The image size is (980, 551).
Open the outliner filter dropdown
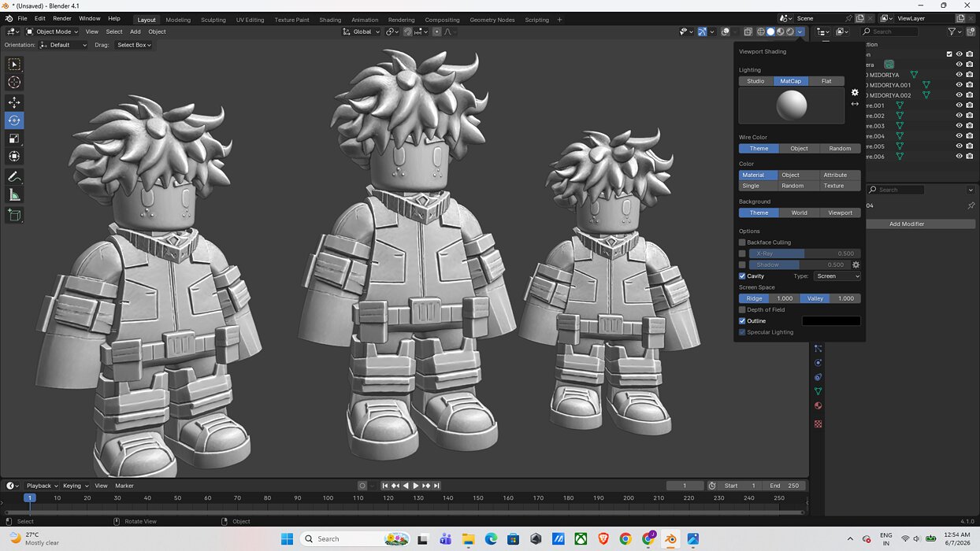click(x=954, y=31)
